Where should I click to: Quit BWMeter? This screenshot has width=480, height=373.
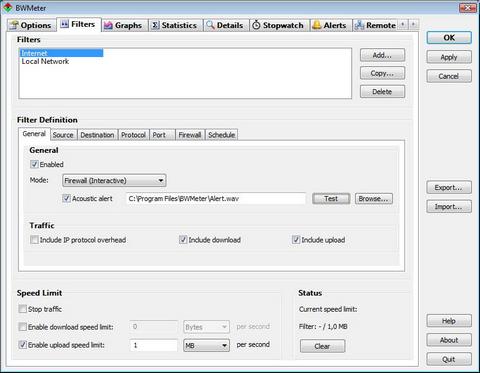point(449,359)
